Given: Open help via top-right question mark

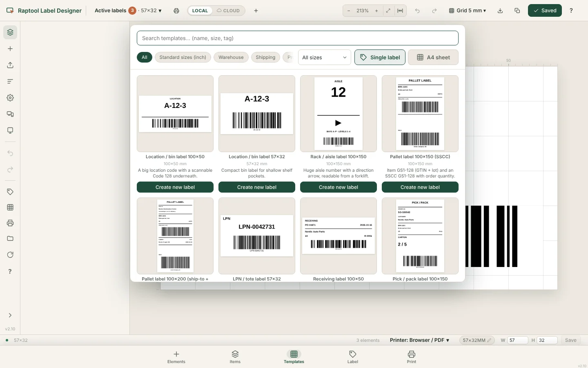Looking at the screenshot, I should [571, 11].
